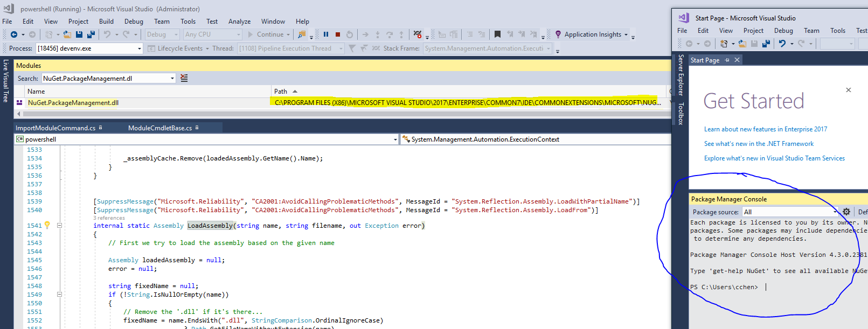The width and height of the screenshot is (868, 329).
Task: Open Thread combo box Pipeline Execution Thread
Action: pos(291,48)
